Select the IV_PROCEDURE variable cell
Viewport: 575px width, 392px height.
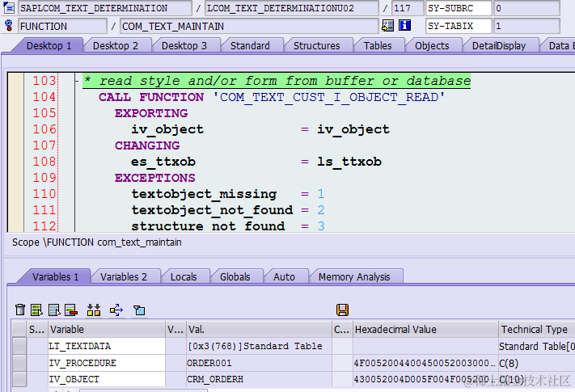(x=106, y=363)
